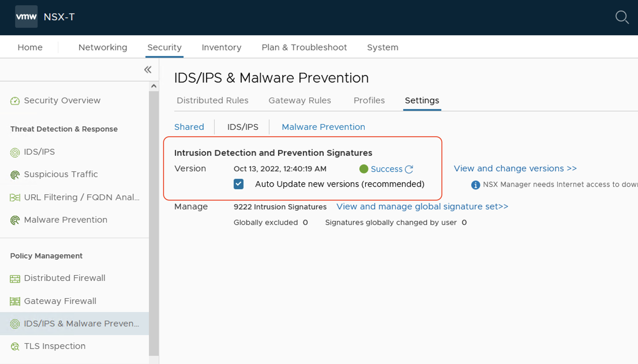Open the Malware Prevention settings sub-tab
The width and height of the screenshot is (638, 364).
click(323, 127)
